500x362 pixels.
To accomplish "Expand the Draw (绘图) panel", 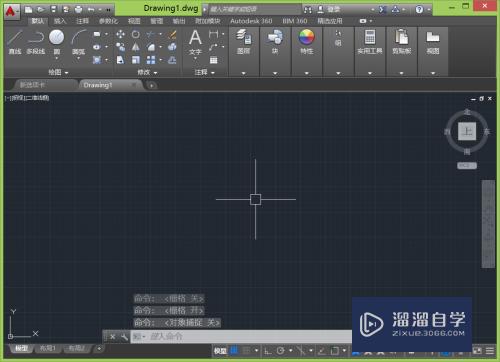I will pyautogui.click(x=58, y=72).
